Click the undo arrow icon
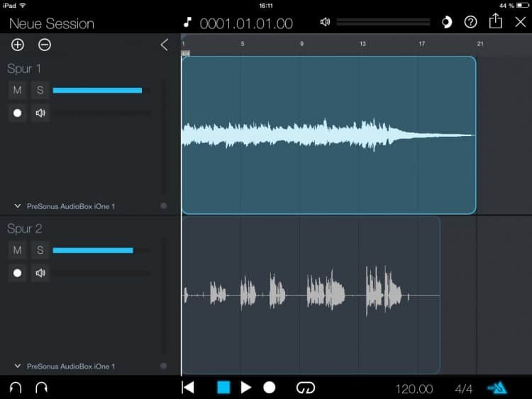 [x=15, y=388]
